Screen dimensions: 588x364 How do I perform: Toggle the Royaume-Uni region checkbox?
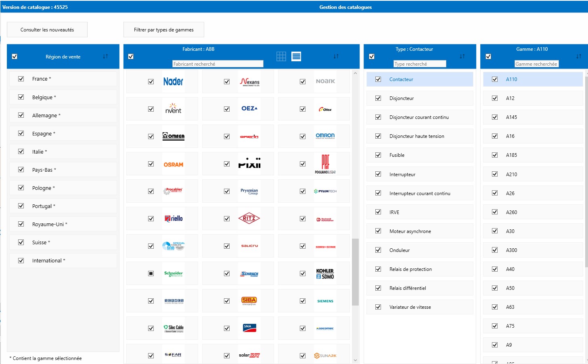(21, 224)
